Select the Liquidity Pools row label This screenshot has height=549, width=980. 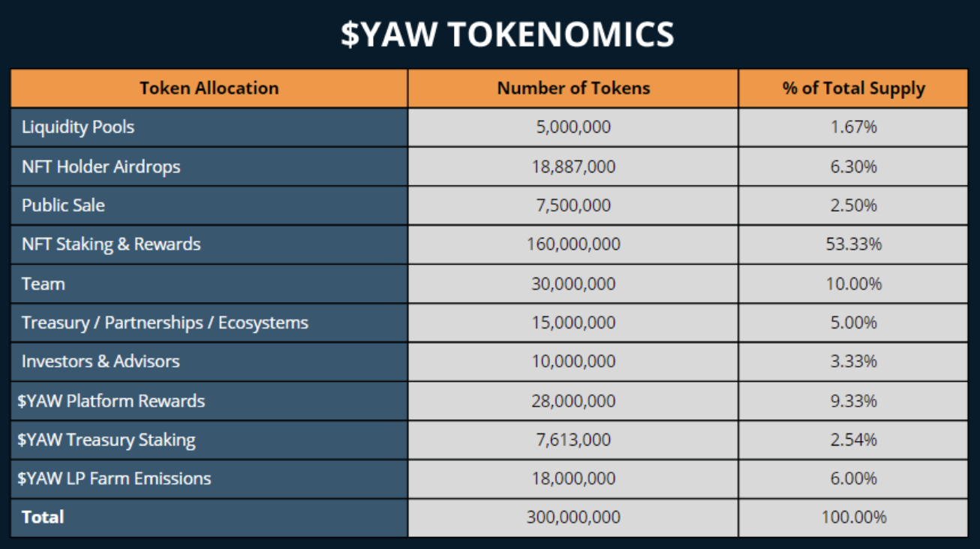point(78,127)
